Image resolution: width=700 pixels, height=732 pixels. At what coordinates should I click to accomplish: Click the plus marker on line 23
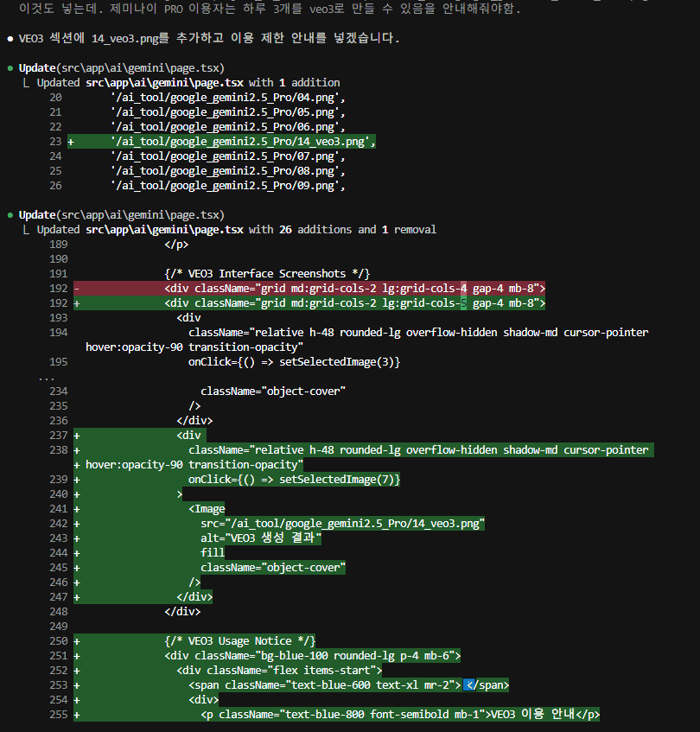point(71,141)
